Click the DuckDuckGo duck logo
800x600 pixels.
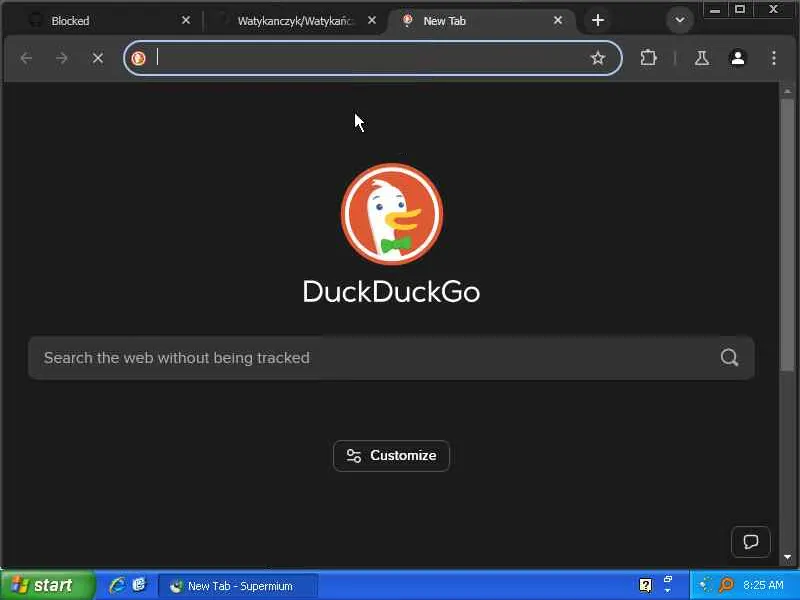pos(392,214)
